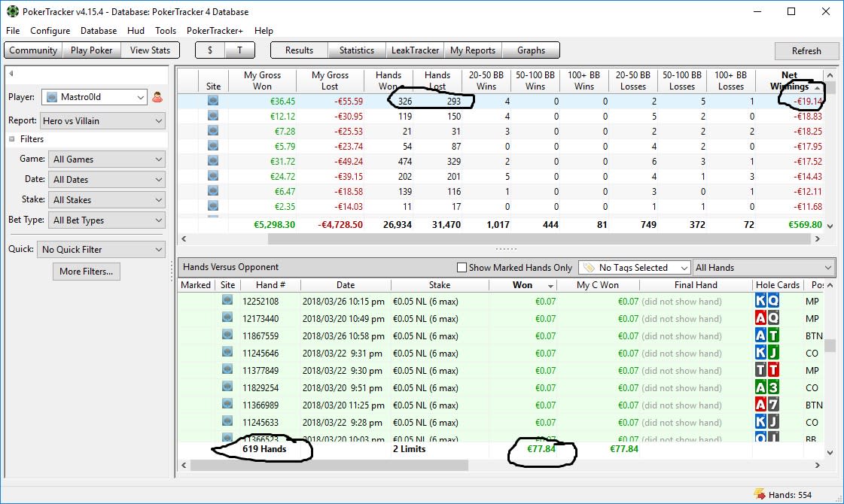This screenshot has width=844, height=504.
Task: Open the Configure menu
Action: pyautogui.click(x=50, y=31)
